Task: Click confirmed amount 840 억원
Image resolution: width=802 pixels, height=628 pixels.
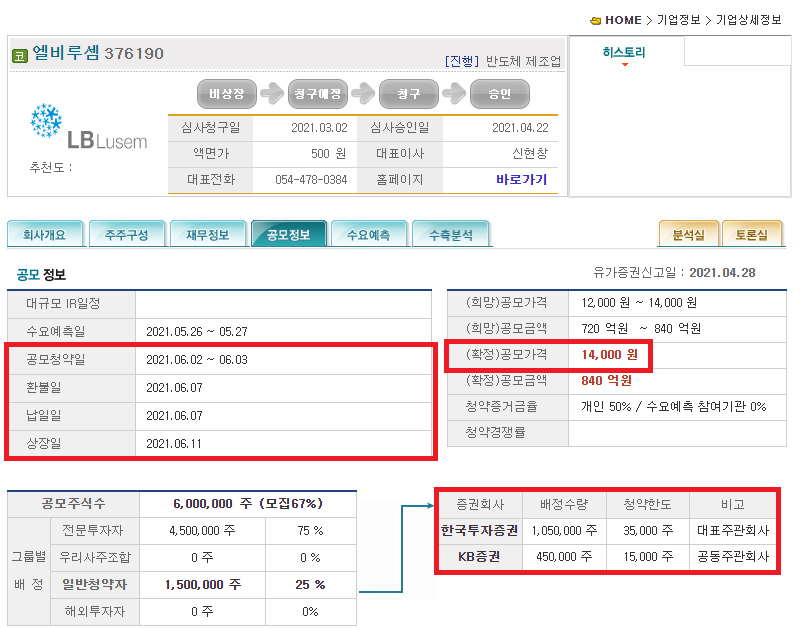Action: pyautogui.click(x=607, y=380)
